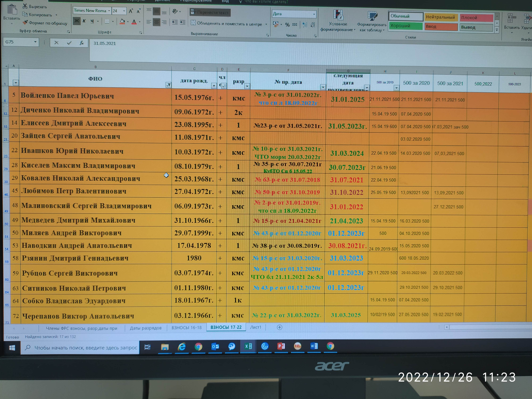Screen dimensions: 532x399
Task: Increase the indent in Alignment group
Action: click(183, 23)
